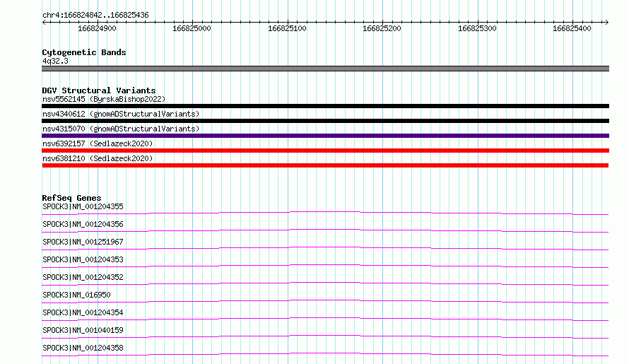Open transcript SPOCK3|NM_001040159 label
This screenshot has height=364, width=629.
83,330
